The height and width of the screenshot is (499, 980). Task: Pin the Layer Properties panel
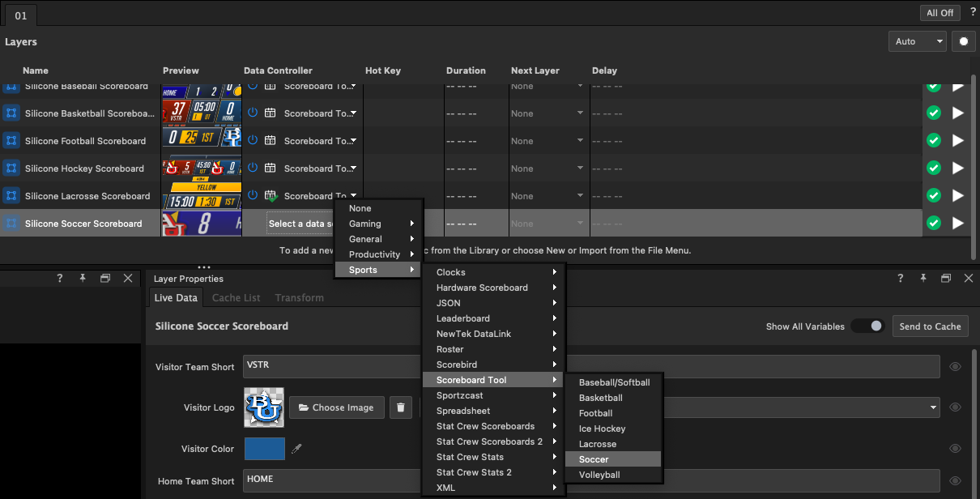[922, 278]
